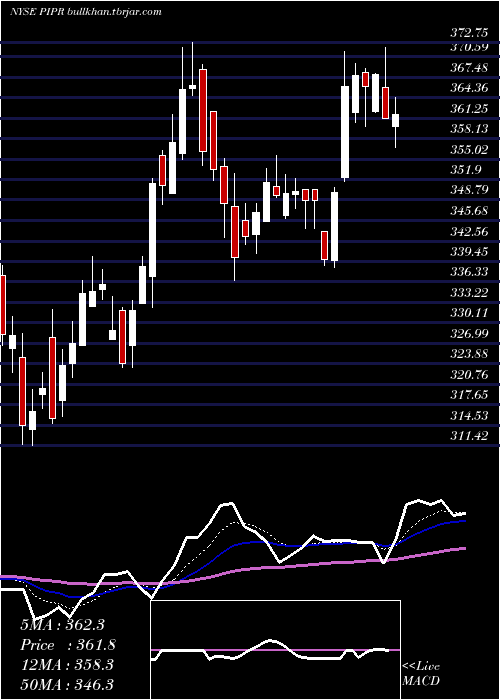Select the Price : 361.8 readout
Image resolution: width=500 pixels, height=700 pixels.
tap(68, 645)
